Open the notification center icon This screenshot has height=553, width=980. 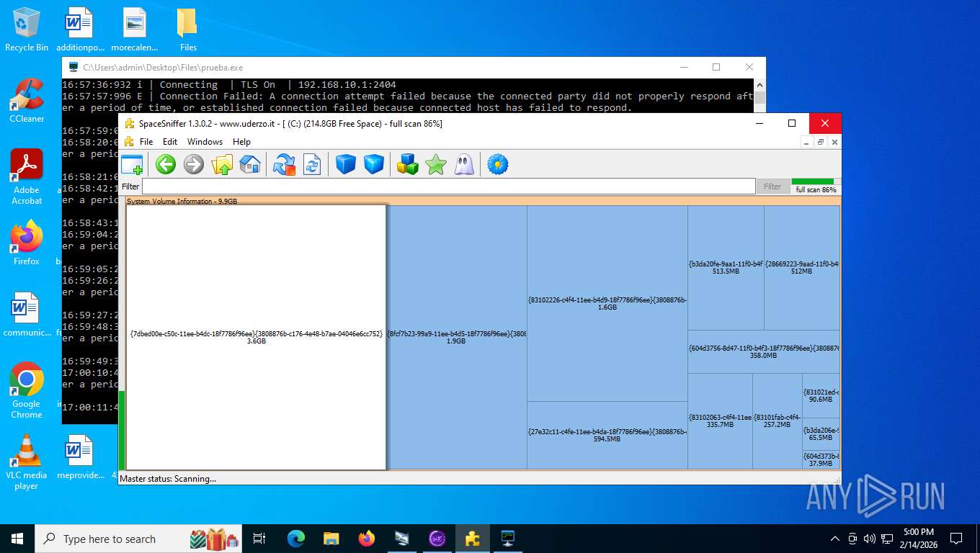coord(956,539)
